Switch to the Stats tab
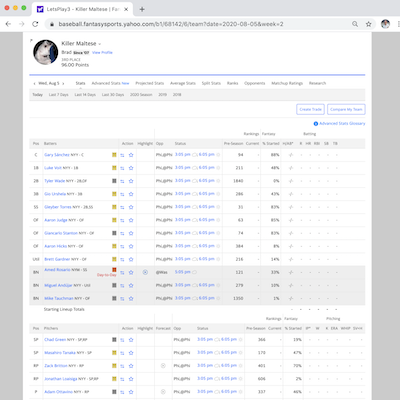Screen dimensions: 400x400 tap(80, 83)
